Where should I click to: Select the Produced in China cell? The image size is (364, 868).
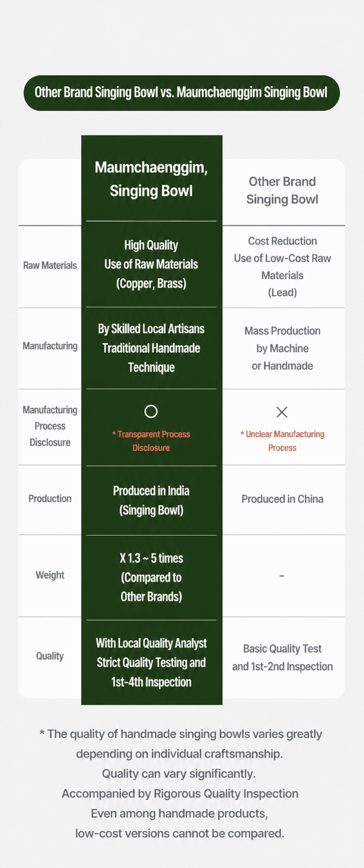(282, 499)
